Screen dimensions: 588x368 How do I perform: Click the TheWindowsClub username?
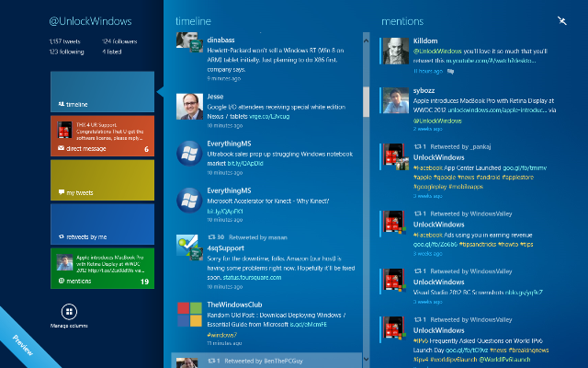click(x=234, y=305)
